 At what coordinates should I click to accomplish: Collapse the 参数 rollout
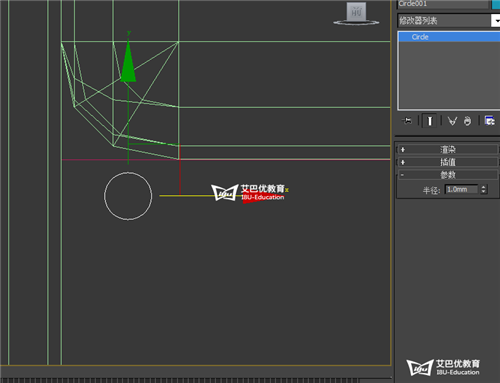click(447, 175)
